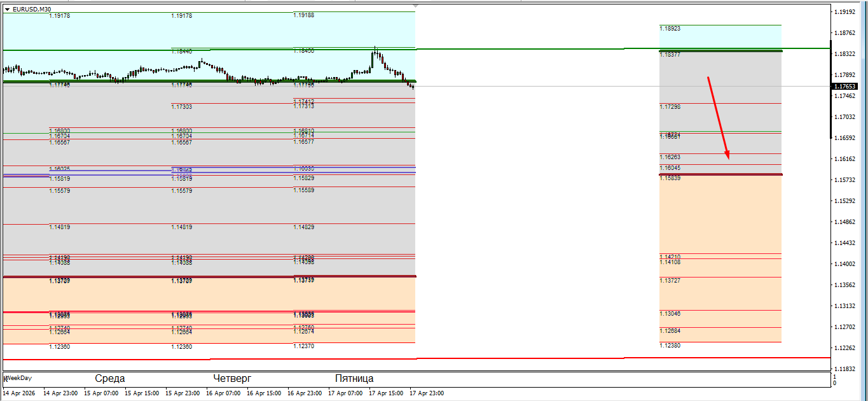The height and width of the screenshot is (401, 868).
Task: Select the Четверг weekday label
Action: click(232, 379)
